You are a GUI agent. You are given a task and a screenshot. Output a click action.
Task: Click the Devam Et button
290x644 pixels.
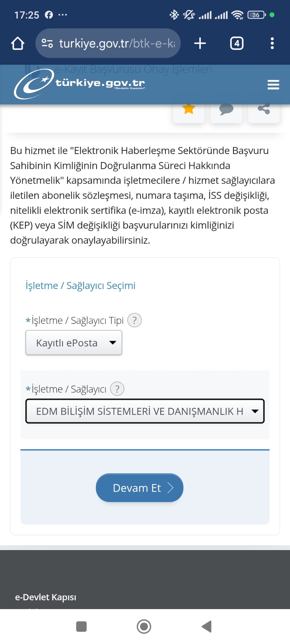[x=139, y=488]
